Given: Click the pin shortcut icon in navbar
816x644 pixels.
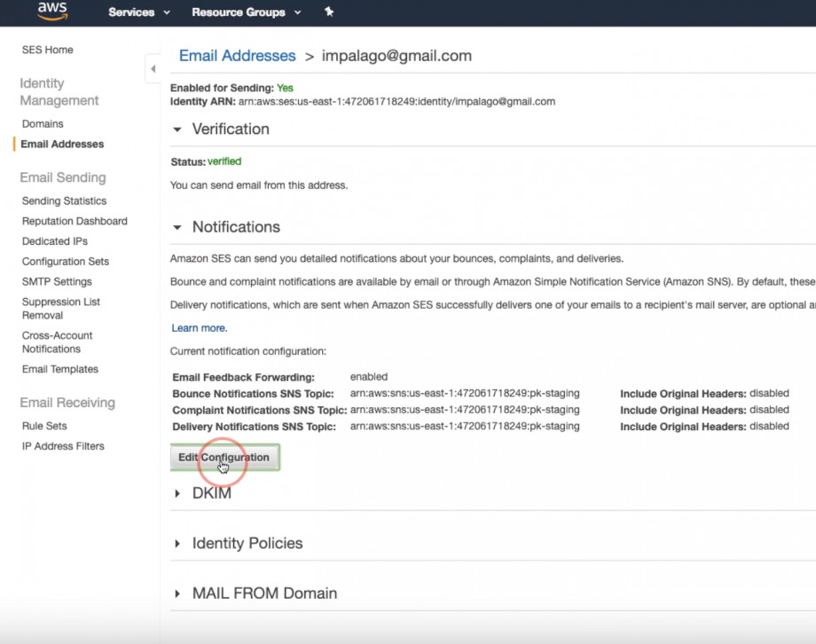Looking at the screenshot, I should pyautogui.click(x=329, y=12).
